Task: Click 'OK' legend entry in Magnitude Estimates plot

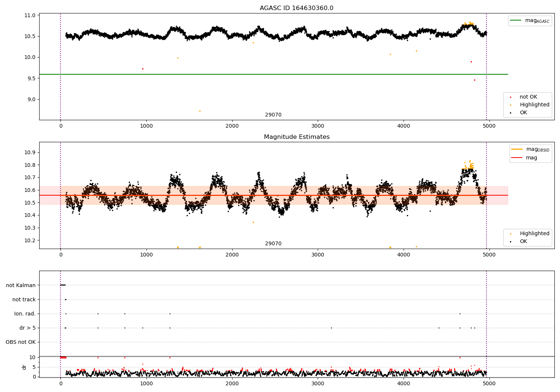Action: [519, 242]
